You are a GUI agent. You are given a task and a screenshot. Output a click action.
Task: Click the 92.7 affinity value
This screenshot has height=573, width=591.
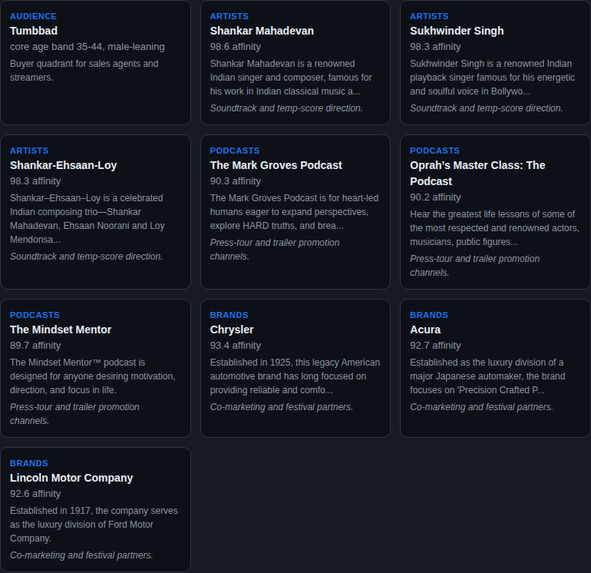click(435, 345)
